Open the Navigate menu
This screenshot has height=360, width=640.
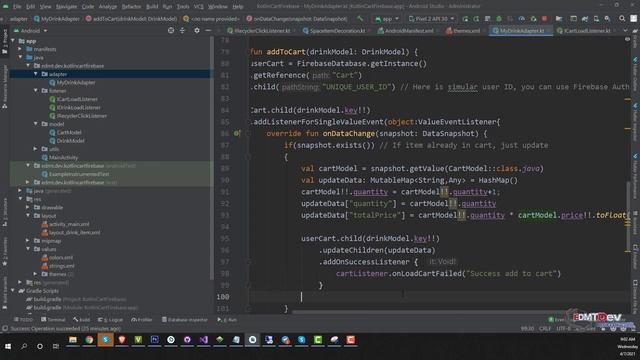(x=66, y=7)
